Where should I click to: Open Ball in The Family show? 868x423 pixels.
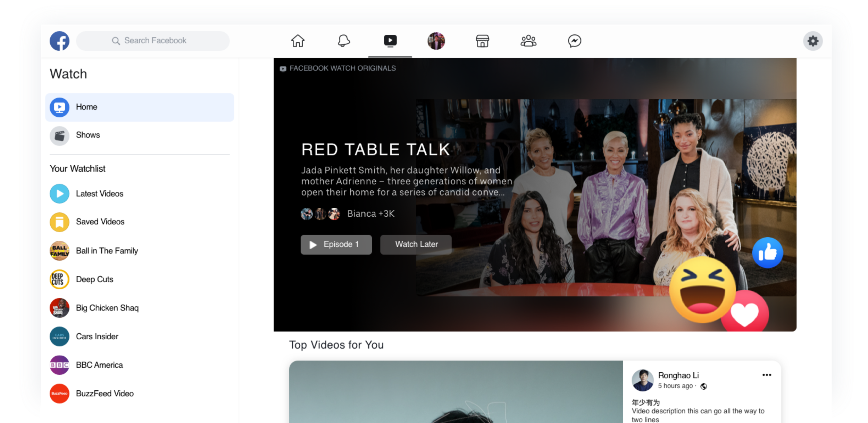[140, 250]
